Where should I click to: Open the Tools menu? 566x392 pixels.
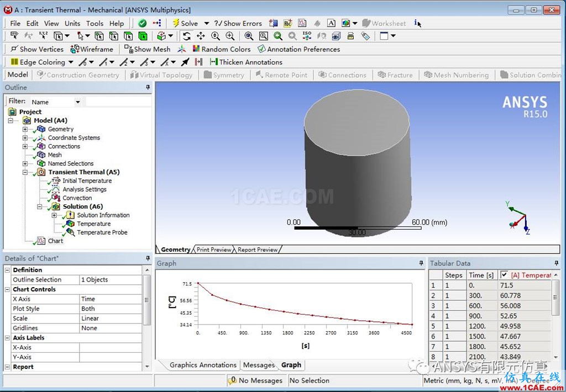[x=95, y=23]
